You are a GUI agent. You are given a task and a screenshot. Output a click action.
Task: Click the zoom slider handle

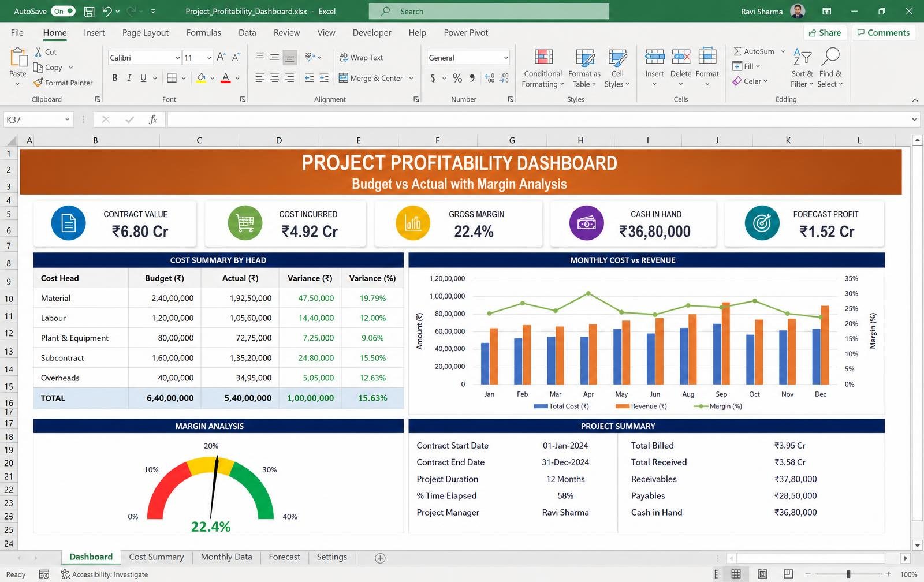[x=848, y=574]
